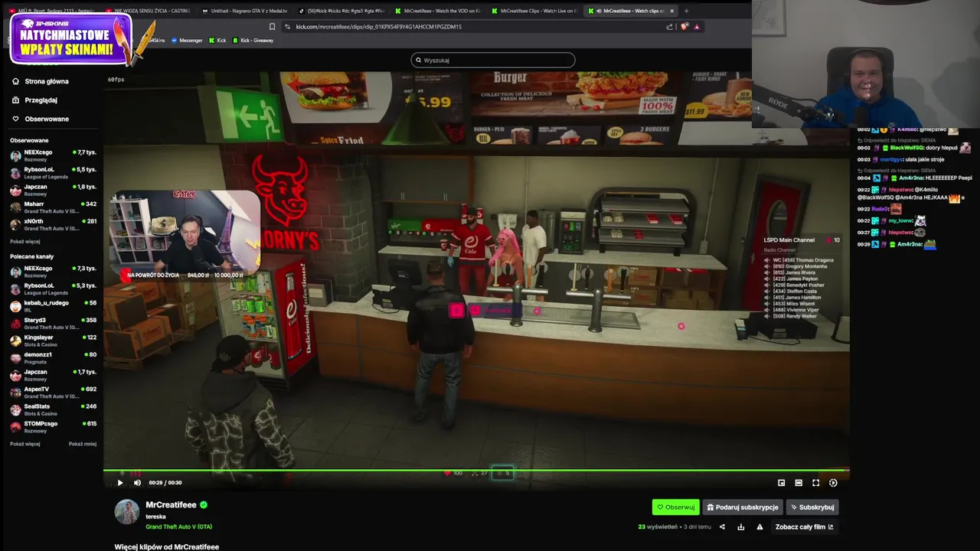This screenshot has height=551, width=980.
Task: Open the xN0rth channel in the sidebar
Action: point(53,224)
